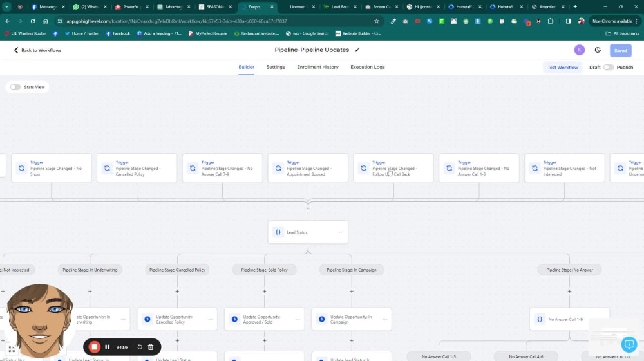This screenshot has width=644, height=361.
Task: Click Update Opportunity In Campaign dollar icon
Action: [321, 319]
